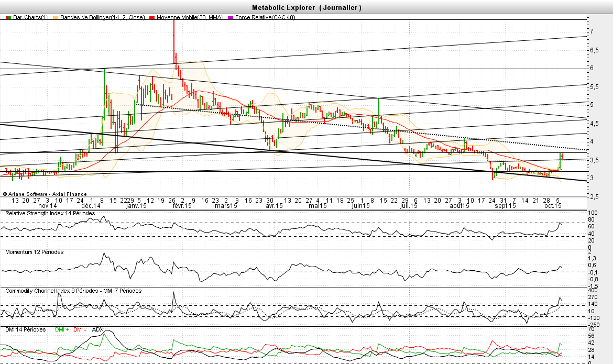Click the 'nov.14' month label on time axis
This screenshot has height=364, width=613.
48,206
